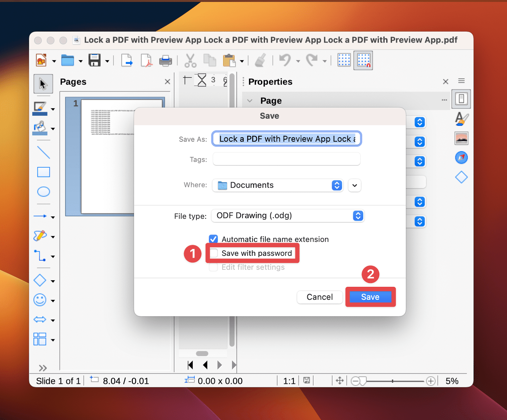Image resolution: width=507 pixels, height=420 pixels.
Task: Click the Cut scissors icon
Action: (x=190, y=60)
